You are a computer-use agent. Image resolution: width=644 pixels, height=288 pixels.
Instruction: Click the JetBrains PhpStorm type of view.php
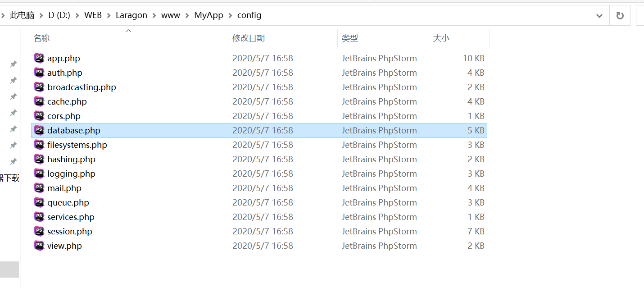tap(379, 246)
